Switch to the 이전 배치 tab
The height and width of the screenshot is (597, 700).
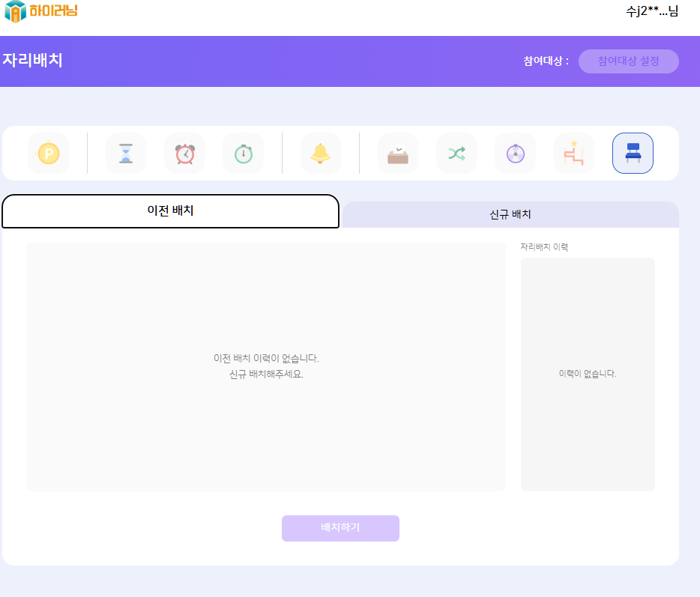tap(170, 211)
